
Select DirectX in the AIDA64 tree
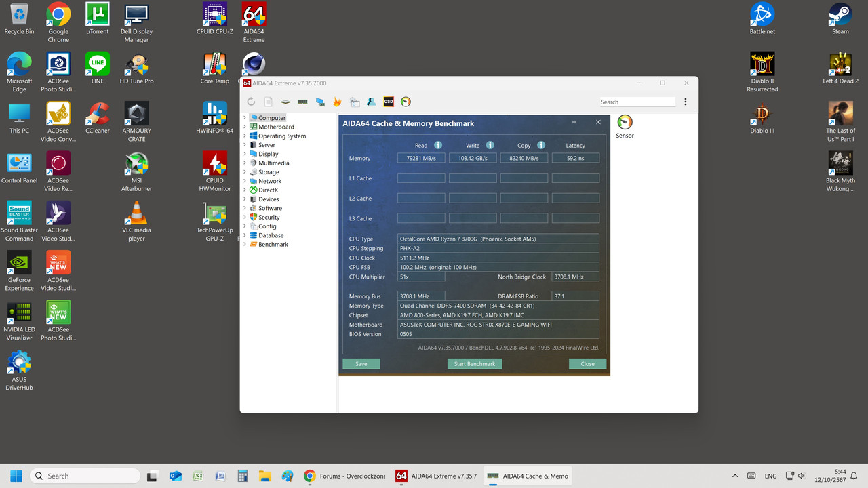pos(268,190)
